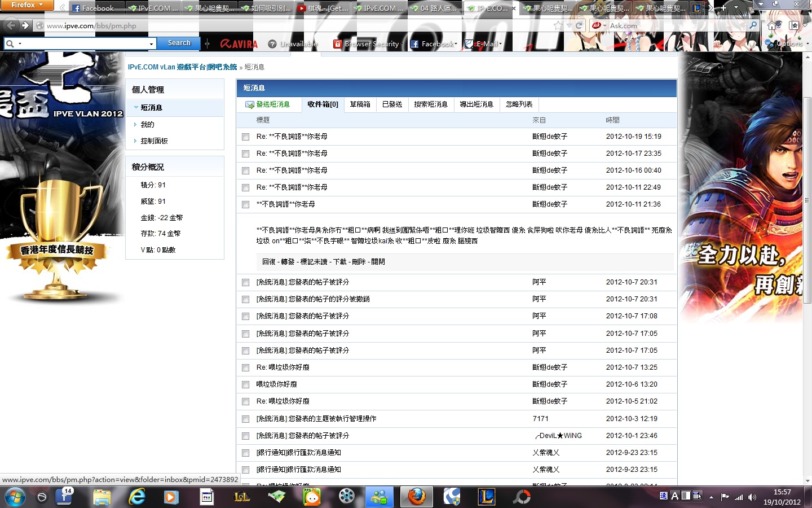This screenshot has height=508, width=812.
Task: Tick checkbox for 2012-10-19 15:19 message
Action: point(245,137)
